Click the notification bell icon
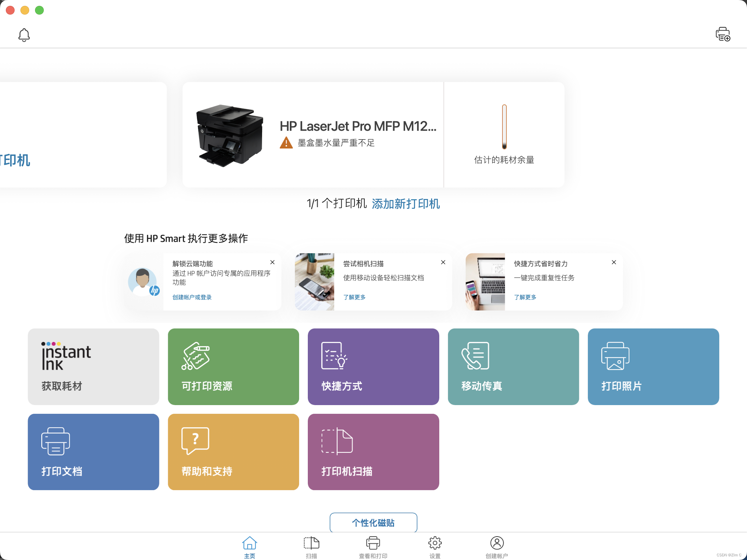 pyautogui.click(x=24, y=35)
